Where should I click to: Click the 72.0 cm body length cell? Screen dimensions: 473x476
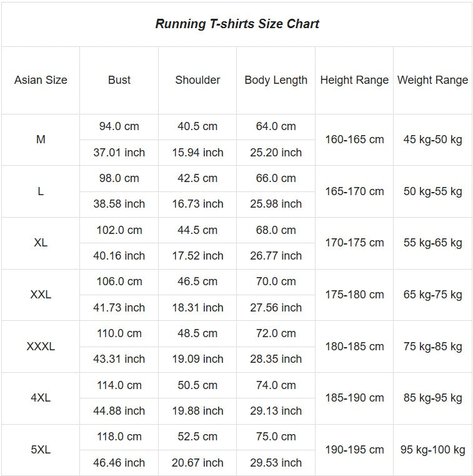tap(276, 333)
